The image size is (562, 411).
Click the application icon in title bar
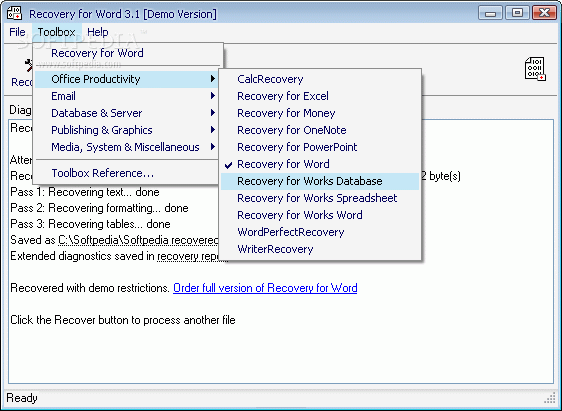15,14
